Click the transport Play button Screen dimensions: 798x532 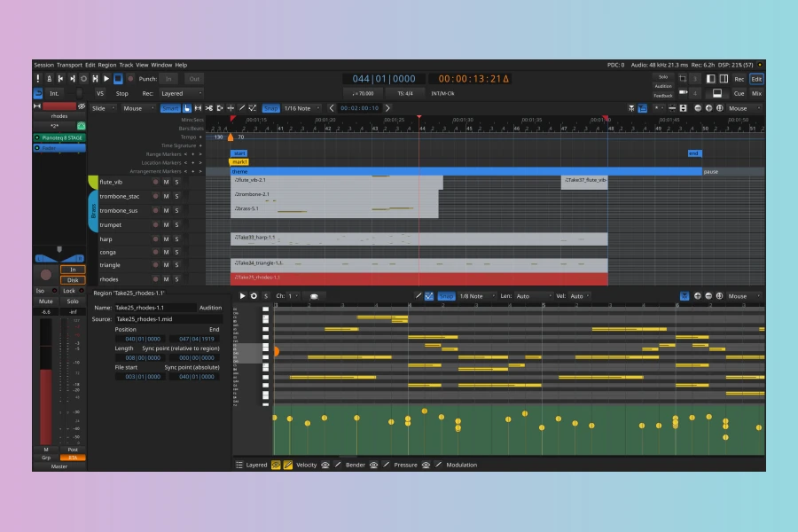(x=106, y=79)
